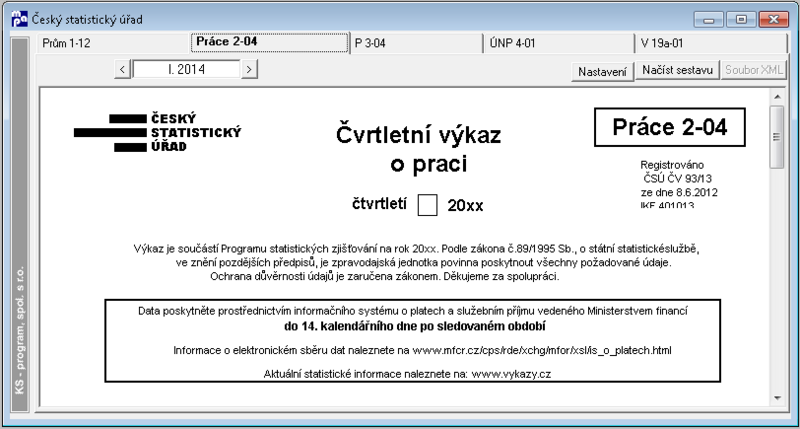Click the scroll down arrow of document
The height and width of the screenshot is (429, 800).
pos(777,398)
